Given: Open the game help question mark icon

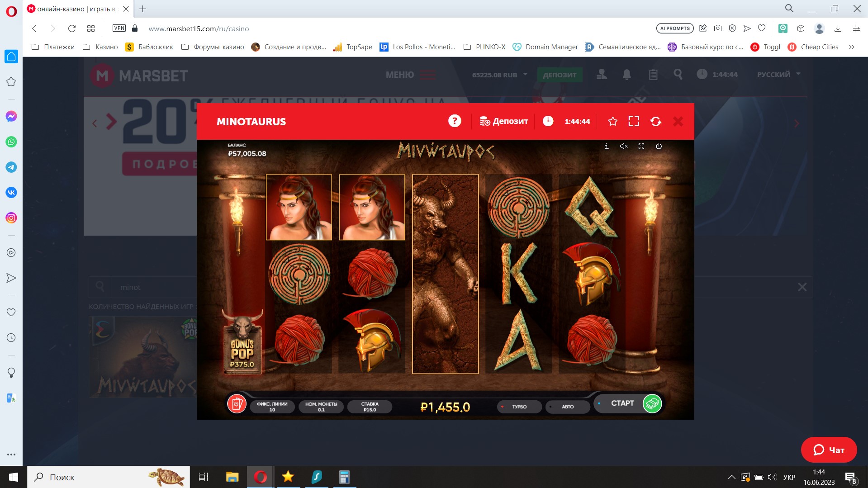Looking at the screenshot, I should pyautogui.click(x=455, y=121).
